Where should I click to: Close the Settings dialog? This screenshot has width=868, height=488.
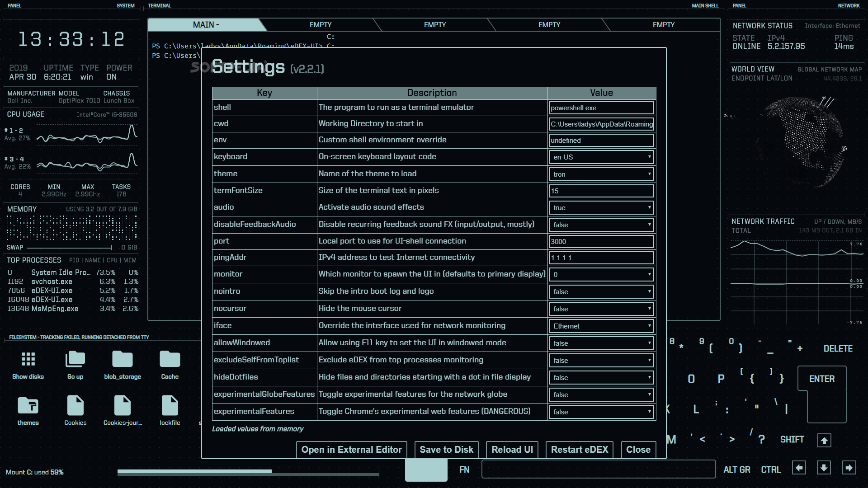[x=638, y=450]
